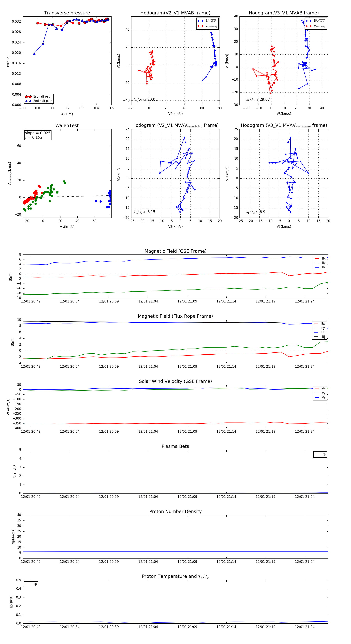Click the "Hodogram(V2_V1 MVAB frame)" title
The image size is (351, 644).
pyautogui.click(x=175, y=13)
